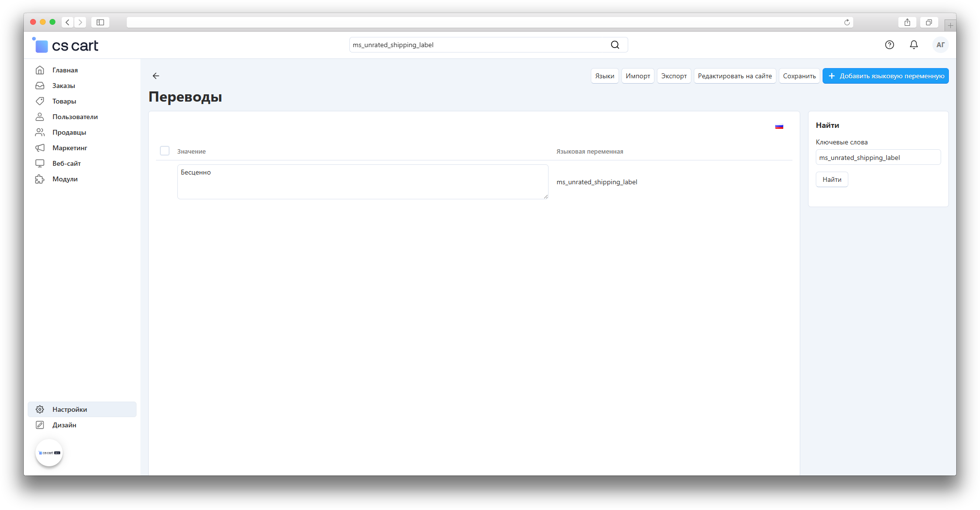
Task: Click the Бесценно translation value textarea
Action: [x=362, y=182]
